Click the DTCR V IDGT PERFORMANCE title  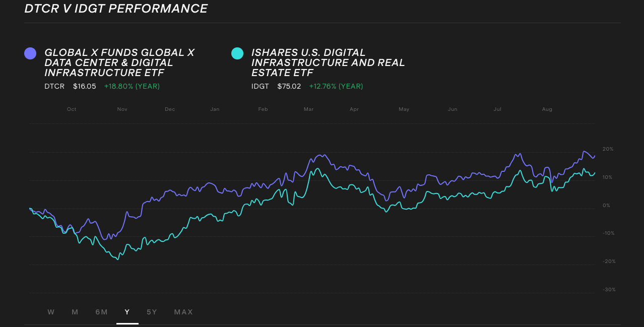(115, 9)
